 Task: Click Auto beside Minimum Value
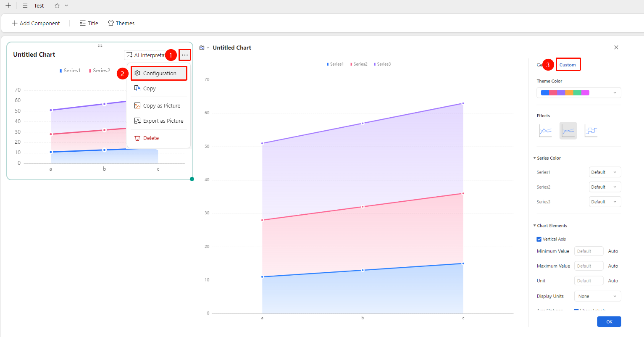pos(613,251)
